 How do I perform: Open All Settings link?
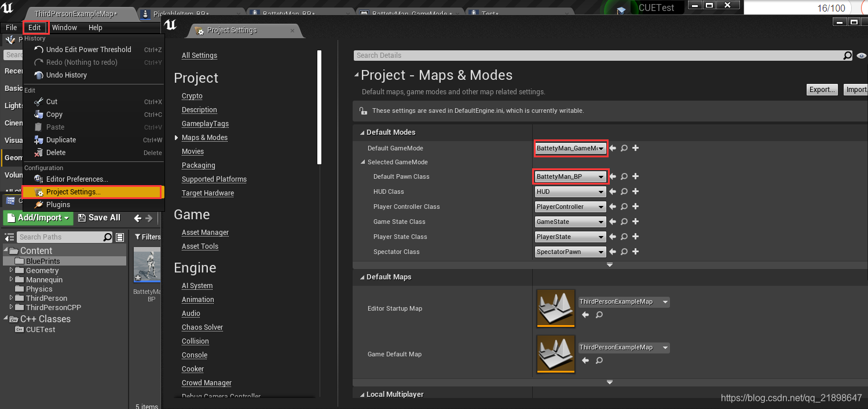(x=199, y=56)
